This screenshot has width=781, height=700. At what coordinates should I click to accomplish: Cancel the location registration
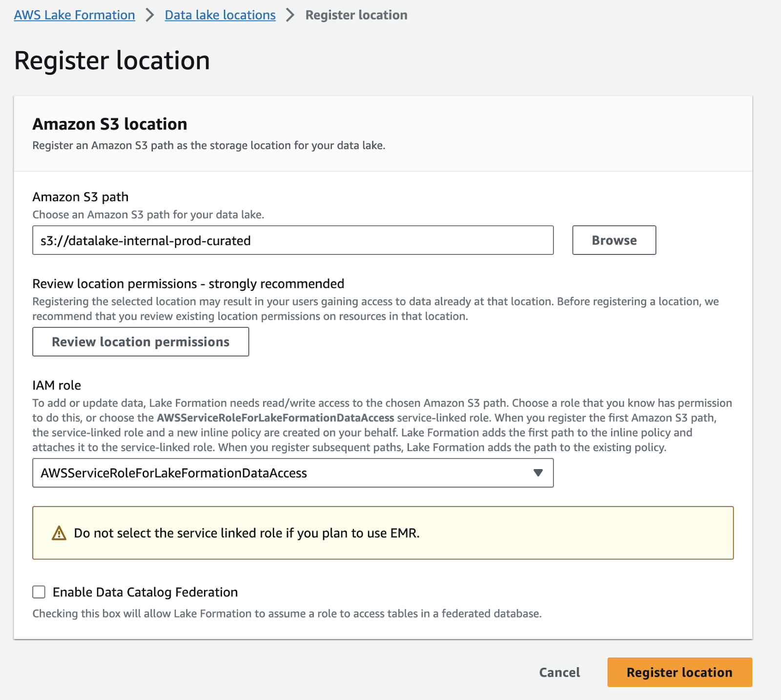point(559,672)
